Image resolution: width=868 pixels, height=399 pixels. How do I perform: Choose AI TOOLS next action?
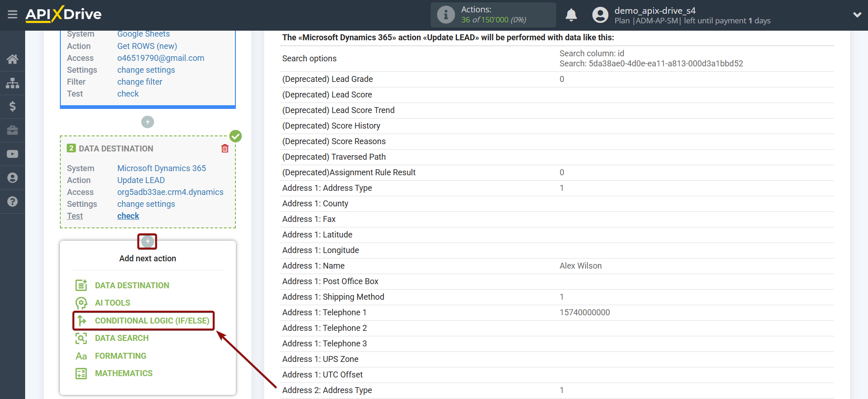(x=112, y=303)
